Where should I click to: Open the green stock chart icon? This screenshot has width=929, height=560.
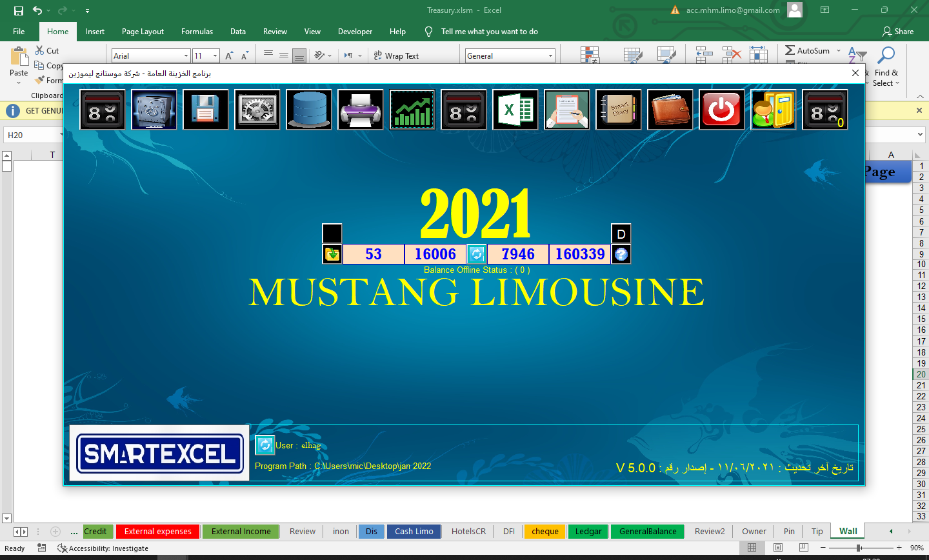[412, 110]
